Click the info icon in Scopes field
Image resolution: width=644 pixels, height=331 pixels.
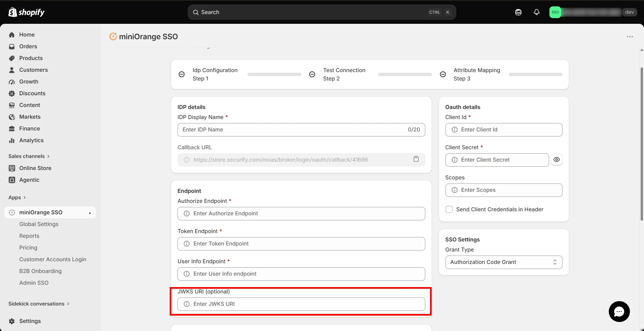tap(454, 190)
